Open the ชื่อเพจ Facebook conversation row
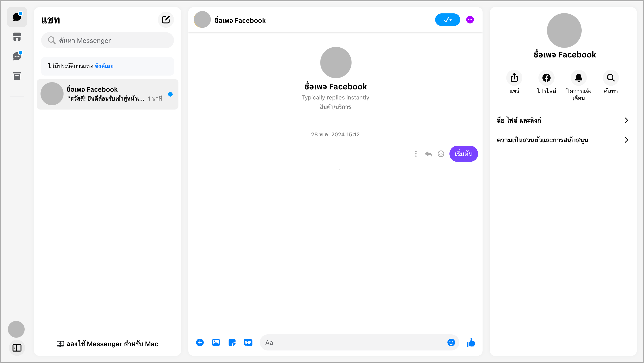Image resolution: width=644 pixels, height=363 pixels. (108, 94)
